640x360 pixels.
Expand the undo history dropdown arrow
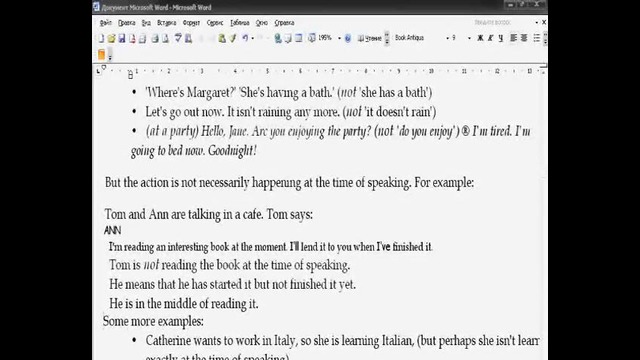coord(253,38)
